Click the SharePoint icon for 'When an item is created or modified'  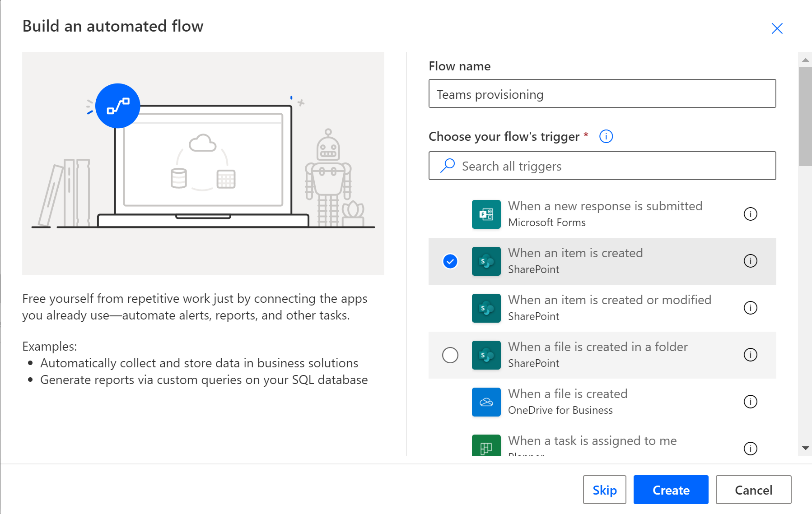(x=486, y=308)
